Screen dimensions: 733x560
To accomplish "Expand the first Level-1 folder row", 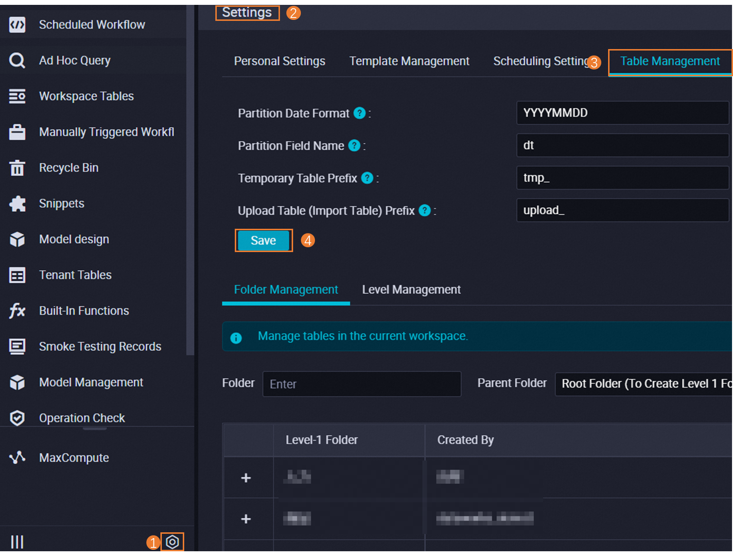I will 246,478.
